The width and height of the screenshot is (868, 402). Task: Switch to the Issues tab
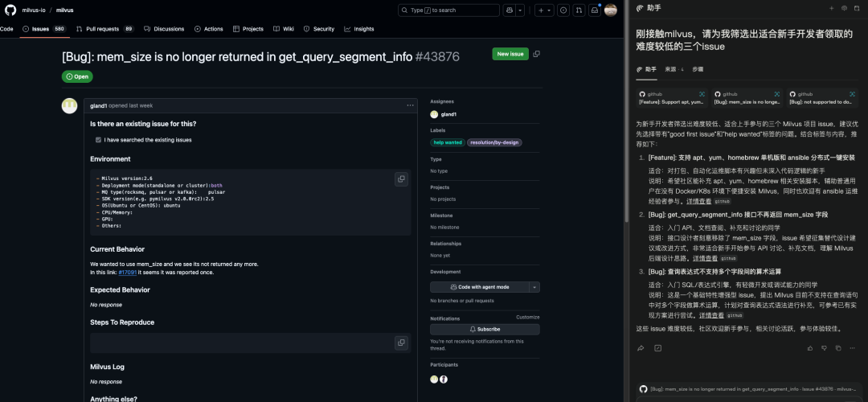tap(43, 29)
